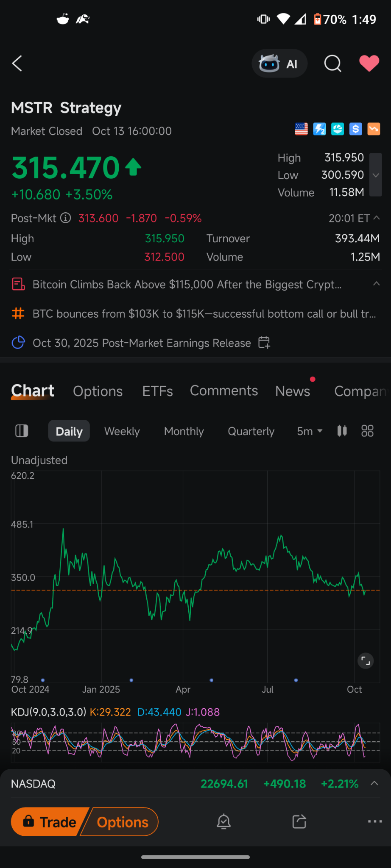Toggle the split-panel chart layout icon
The width and height of the screenshot is (391, 868).
22,431
